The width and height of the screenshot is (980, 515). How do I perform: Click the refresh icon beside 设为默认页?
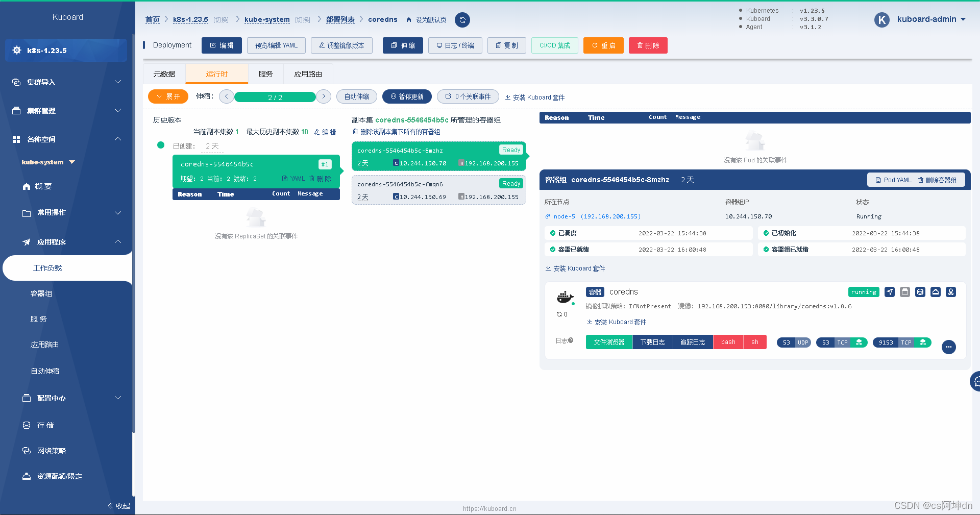pyautogui.click(x=462, y=20)
